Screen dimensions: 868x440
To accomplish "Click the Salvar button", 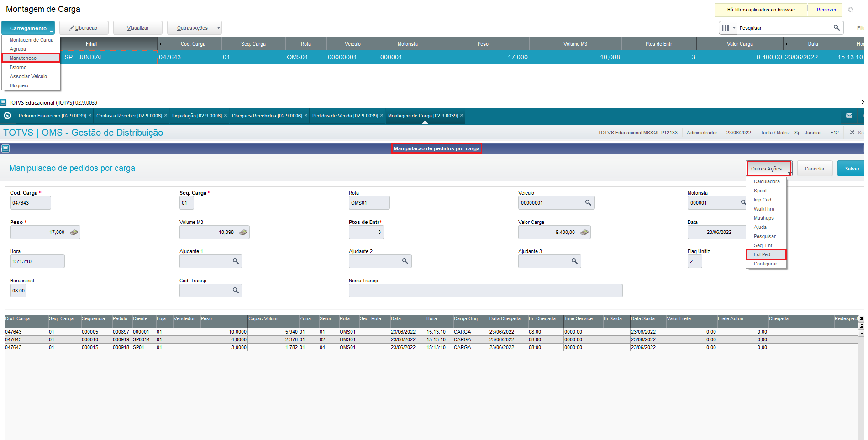I will [852, 169].
